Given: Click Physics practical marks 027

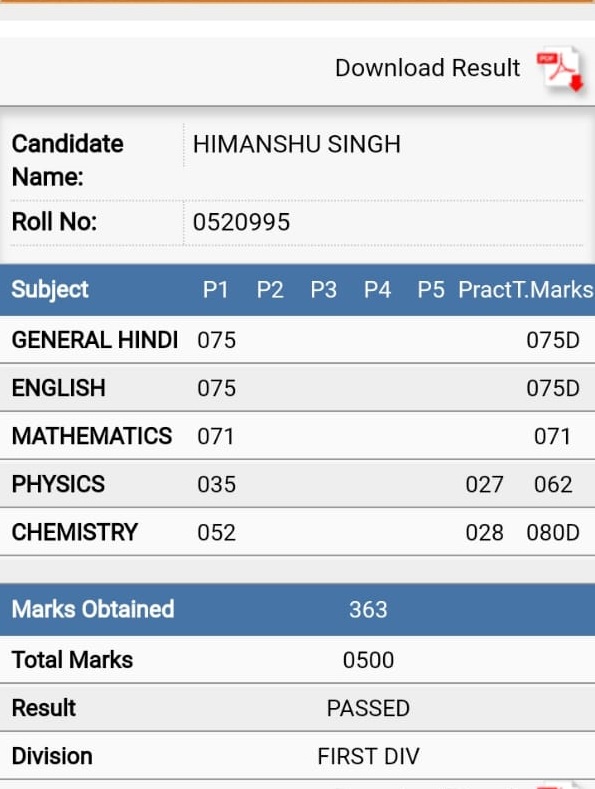Looking at the screenshot, I should click(x=484, y=485).
